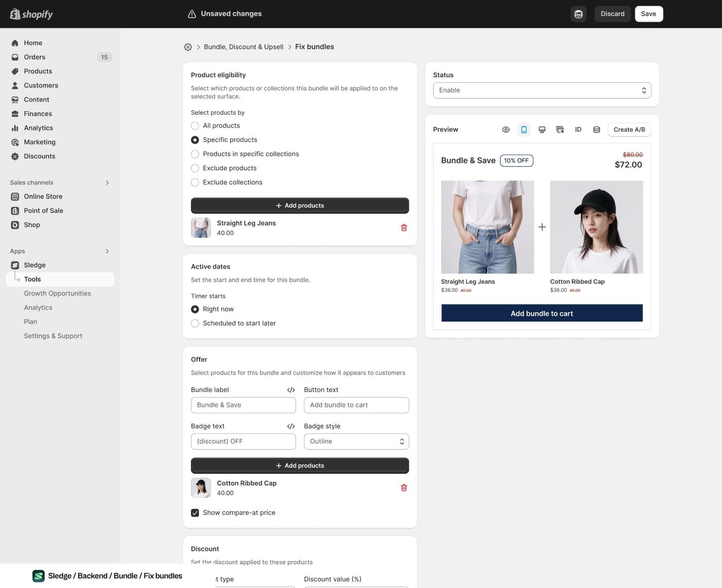Click the Discard button
This screenshot has width=722, height=588.
click(613, 14)
